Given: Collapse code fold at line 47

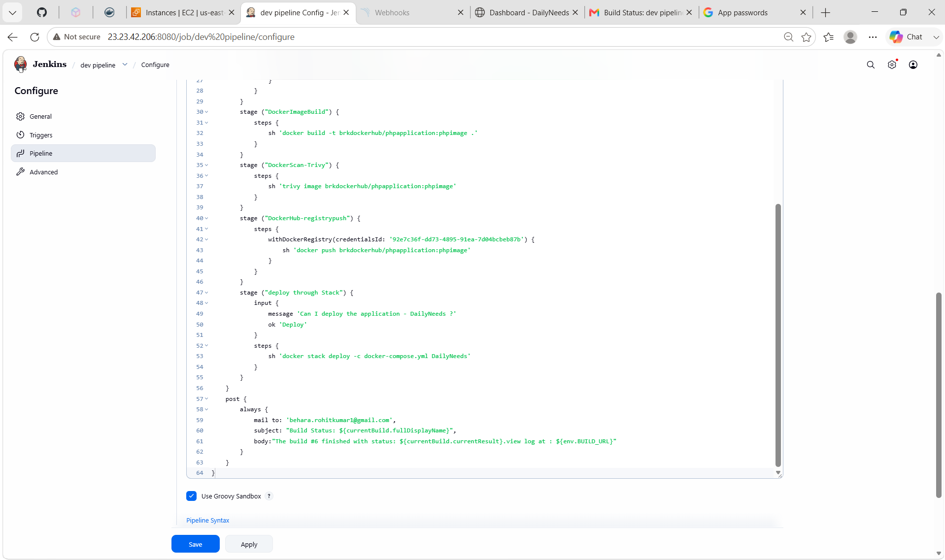Looking at the screenshot, I should point(206,293).
